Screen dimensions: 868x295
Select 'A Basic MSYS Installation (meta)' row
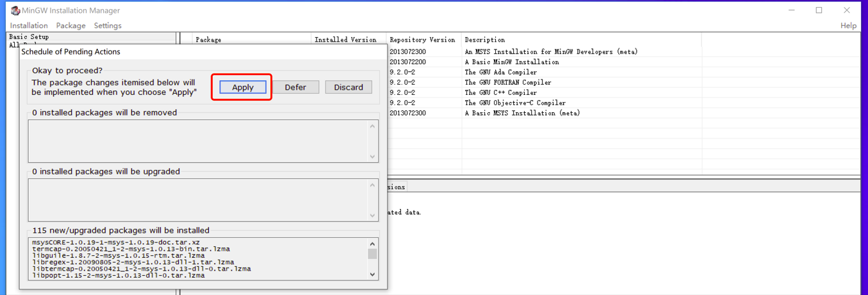point(522,113)
